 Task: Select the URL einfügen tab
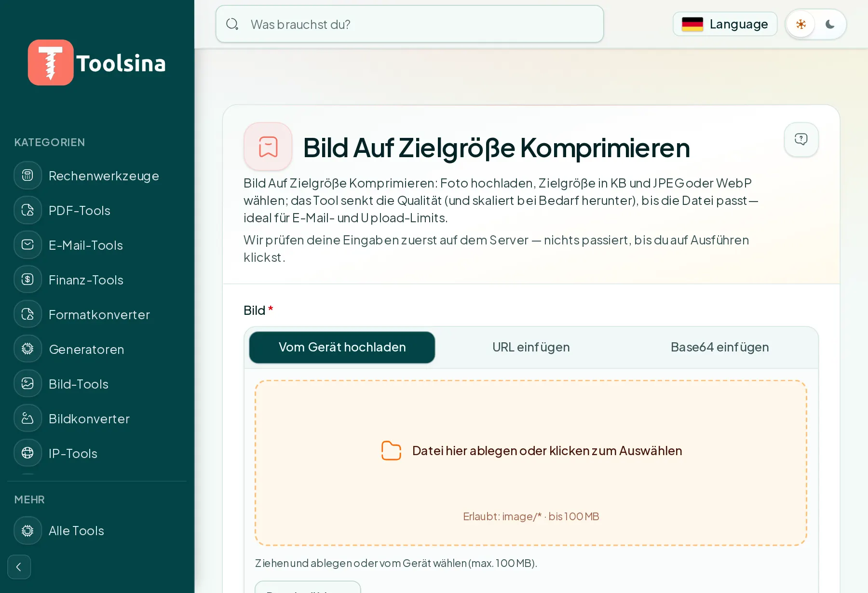point(531,347)
